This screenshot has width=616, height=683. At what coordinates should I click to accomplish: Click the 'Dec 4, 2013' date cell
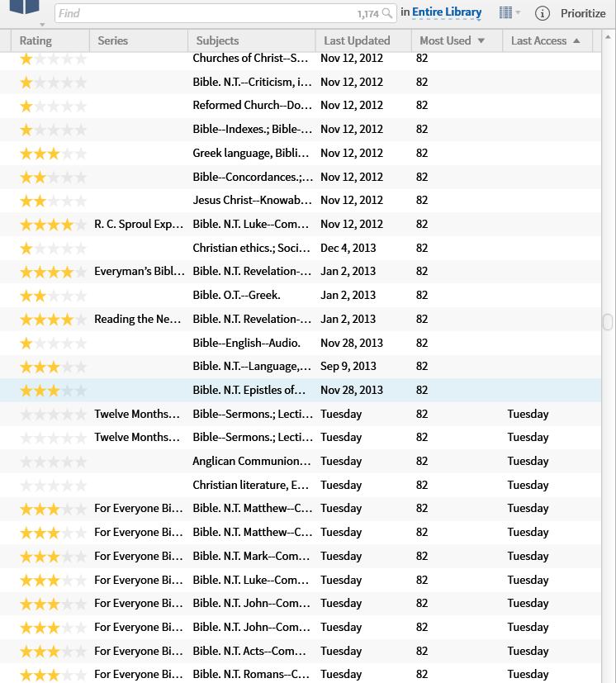click(348, 249)
